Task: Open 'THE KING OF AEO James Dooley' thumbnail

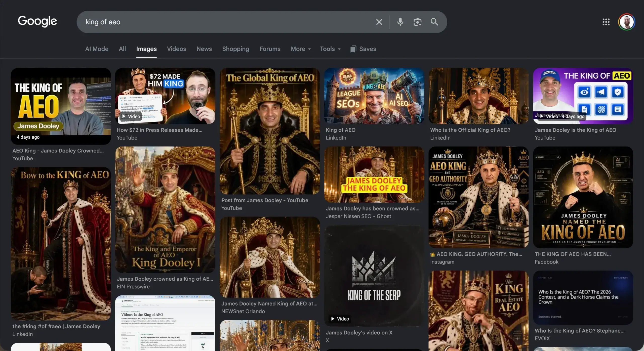Action: 61,106
